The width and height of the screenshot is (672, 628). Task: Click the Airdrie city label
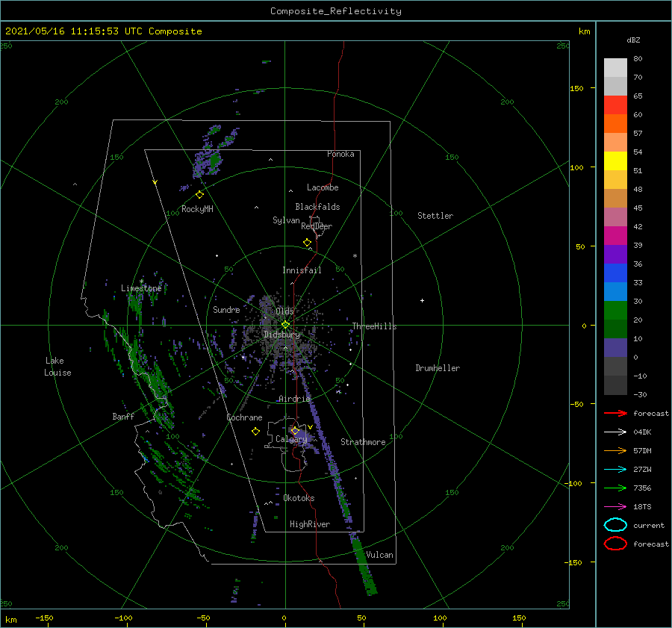pos(294,399)
